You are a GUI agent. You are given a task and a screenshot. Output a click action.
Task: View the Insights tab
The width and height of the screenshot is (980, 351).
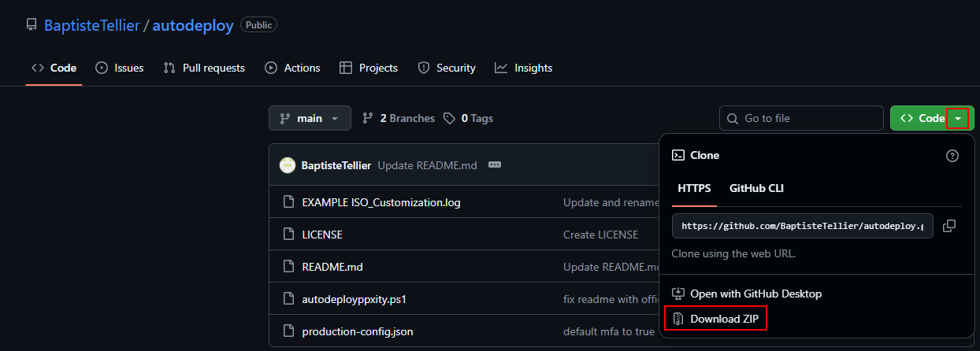coord(524,68)
